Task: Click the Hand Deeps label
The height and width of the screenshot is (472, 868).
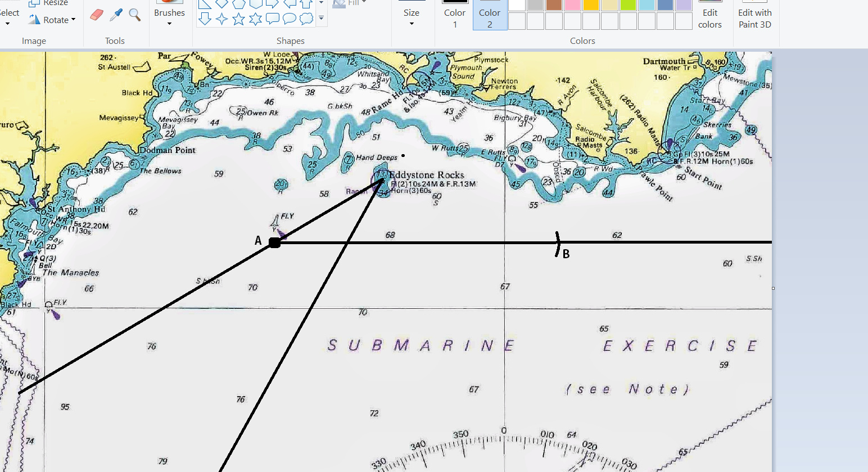Action: click(377, 158)
